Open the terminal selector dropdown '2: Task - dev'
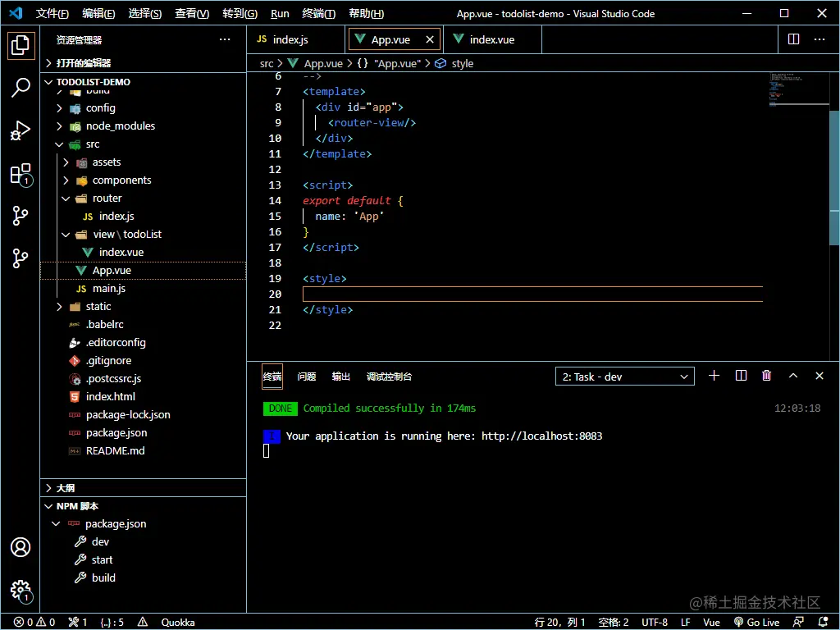 click(625, 377)
